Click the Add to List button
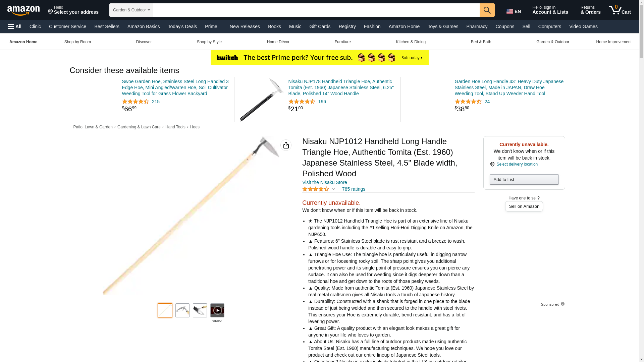 pos(524,180)
